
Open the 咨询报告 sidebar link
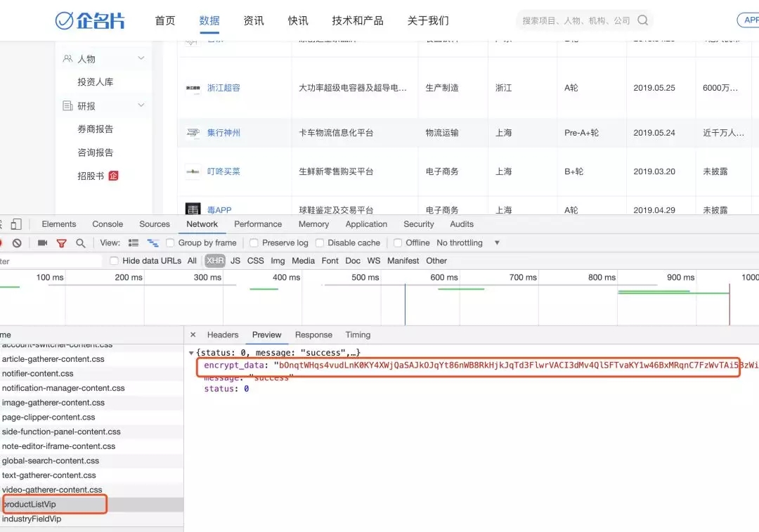point(96,153)
